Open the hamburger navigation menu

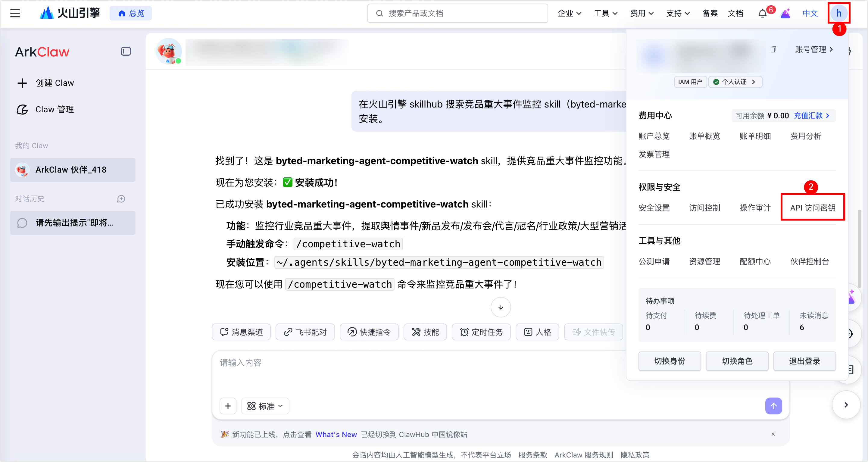15,13
